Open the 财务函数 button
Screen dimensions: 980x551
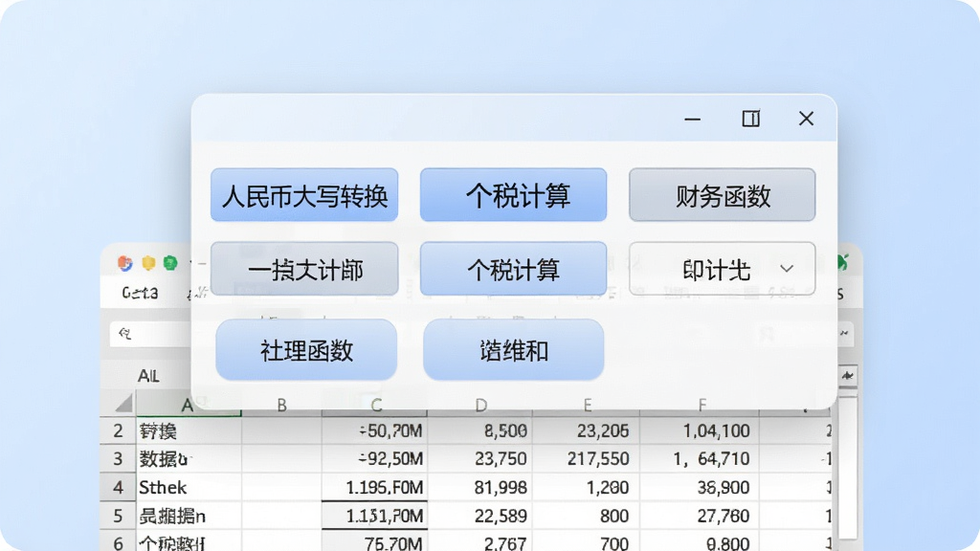tap(722, 195)
